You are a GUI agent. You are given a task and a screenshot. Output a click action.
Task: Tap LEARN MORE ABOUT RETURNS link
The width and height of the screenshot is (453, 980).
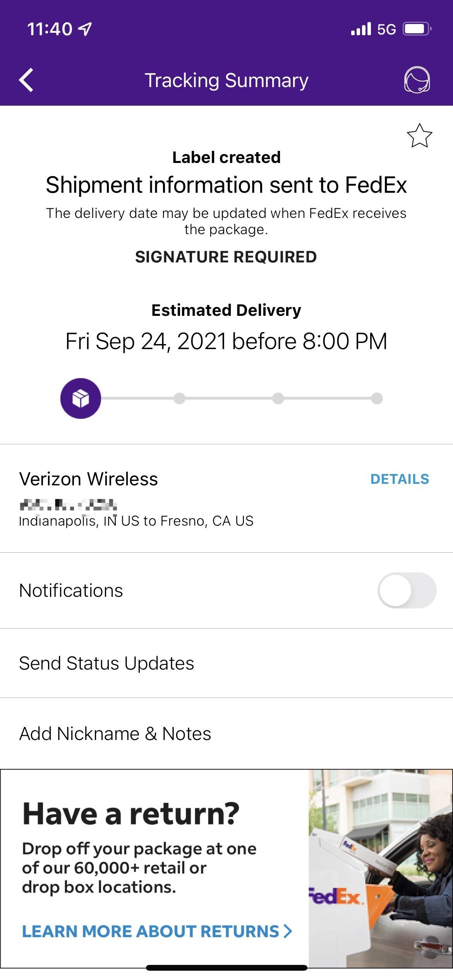point(150,931)
